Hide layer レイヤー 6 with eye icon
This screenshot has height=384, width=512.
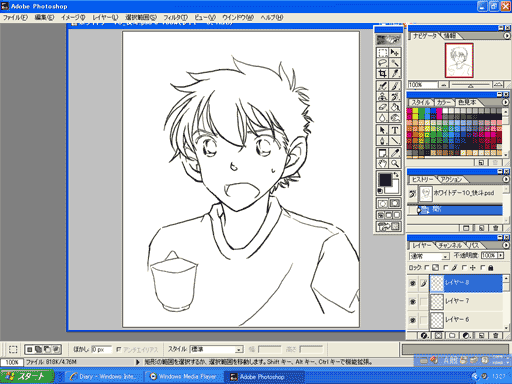tap(413, 320)
